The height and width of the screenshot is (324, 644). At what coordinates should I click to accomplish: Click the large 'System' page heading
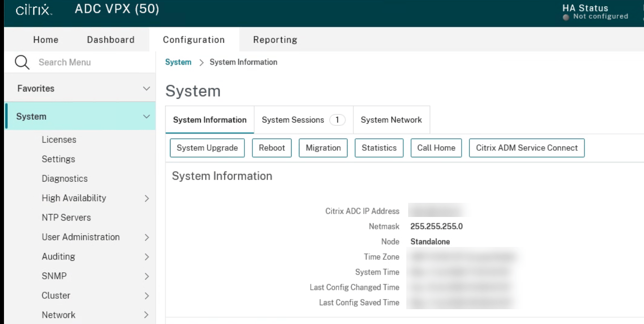pyautogui.click(x=193, y=91)
